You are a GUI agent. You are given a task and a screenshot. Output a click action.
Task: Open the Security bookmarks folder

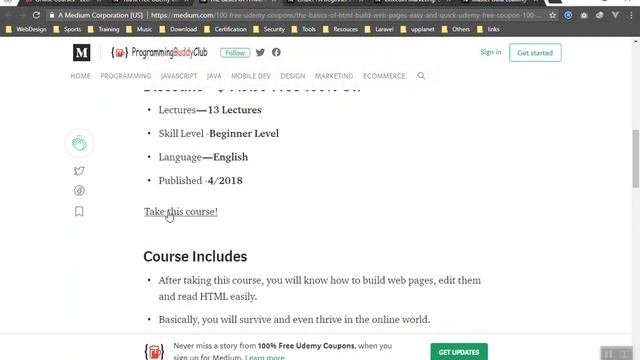tap(269, 29)
